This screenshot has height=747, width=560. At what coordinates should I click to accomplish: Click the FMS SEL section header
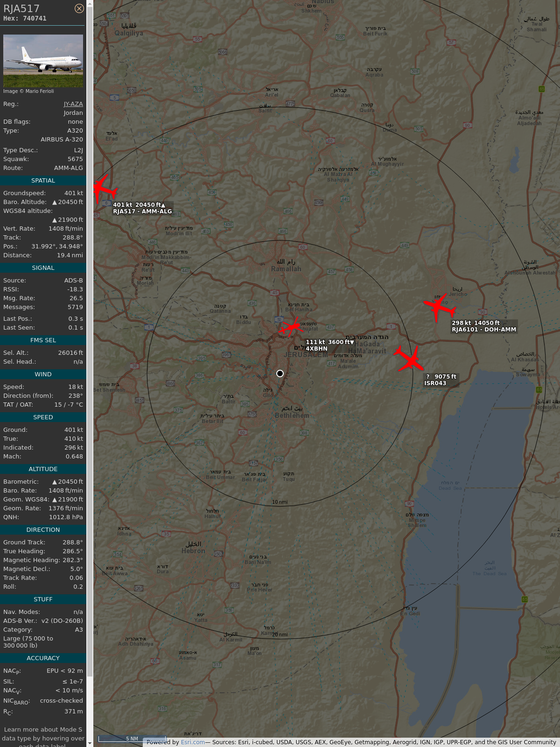click(x=43, y=340)
